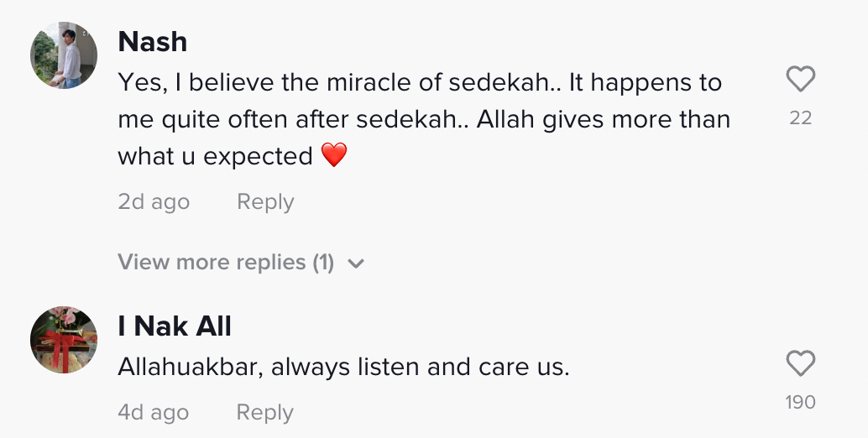Viewport: 868px width, 438px height.
Task: Click the 190 likes count
Action: pos(800,403)
